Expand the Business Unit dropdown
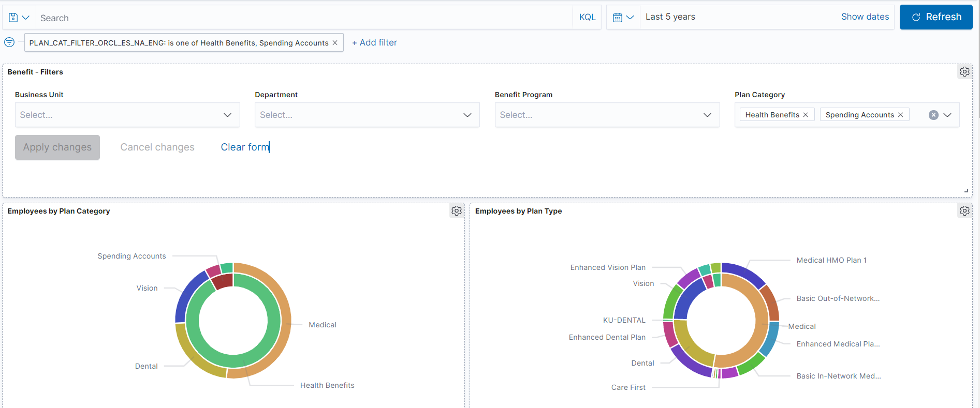Viewport: 980px width, 408px height. [x=127, y=115]
